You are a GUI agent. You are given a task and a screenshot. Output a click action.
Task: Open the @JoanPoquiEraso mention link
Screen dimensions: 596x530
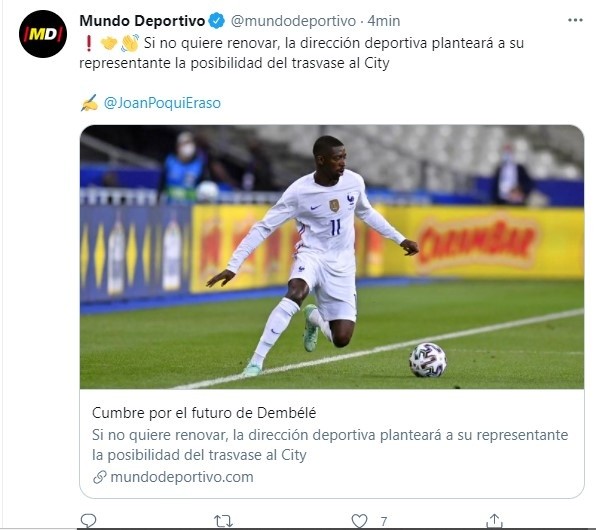coord(162,103)
